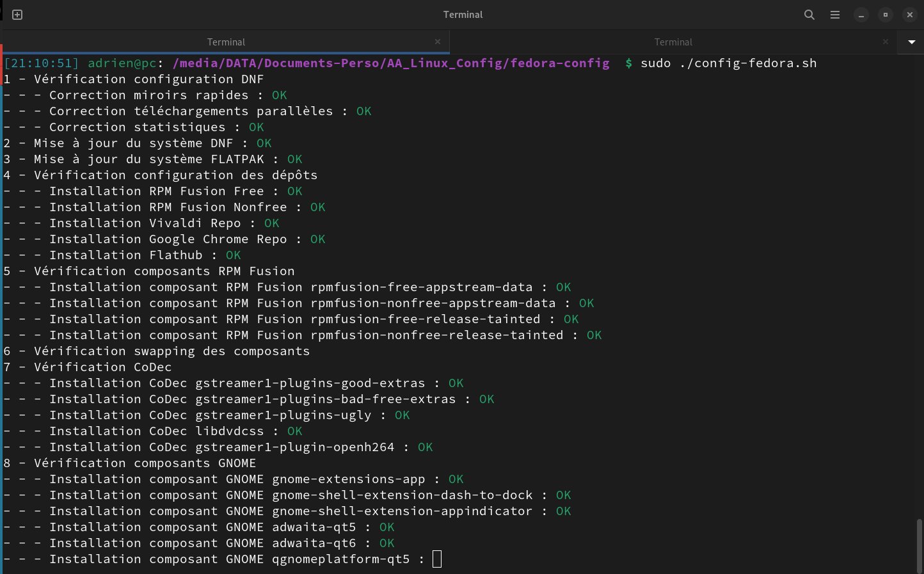Click 'libdvdcss' codec text
The image size is (924, 574).
230,431
